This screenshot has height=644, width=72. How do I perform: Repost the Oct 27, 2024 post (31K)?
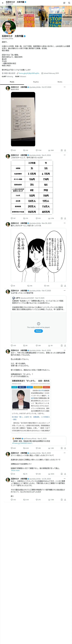tap(26, 150)
